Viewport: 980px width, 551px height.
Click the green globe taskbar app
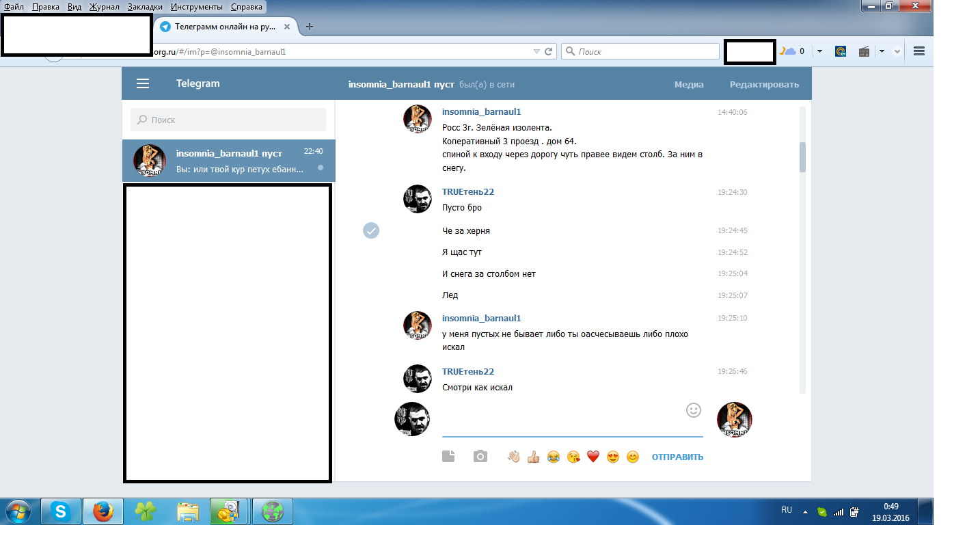[273, 511]
